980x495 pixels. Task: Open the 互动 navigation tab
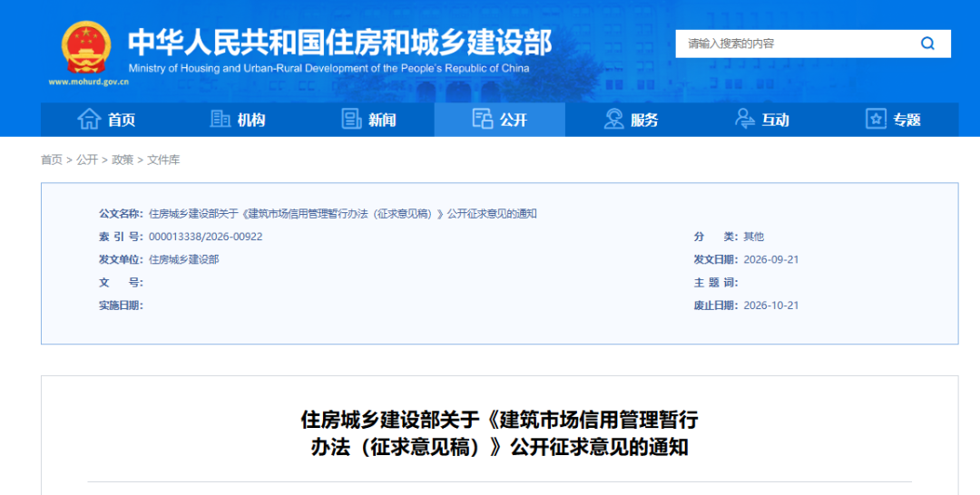pyautogui.click(x=762, y=120)
